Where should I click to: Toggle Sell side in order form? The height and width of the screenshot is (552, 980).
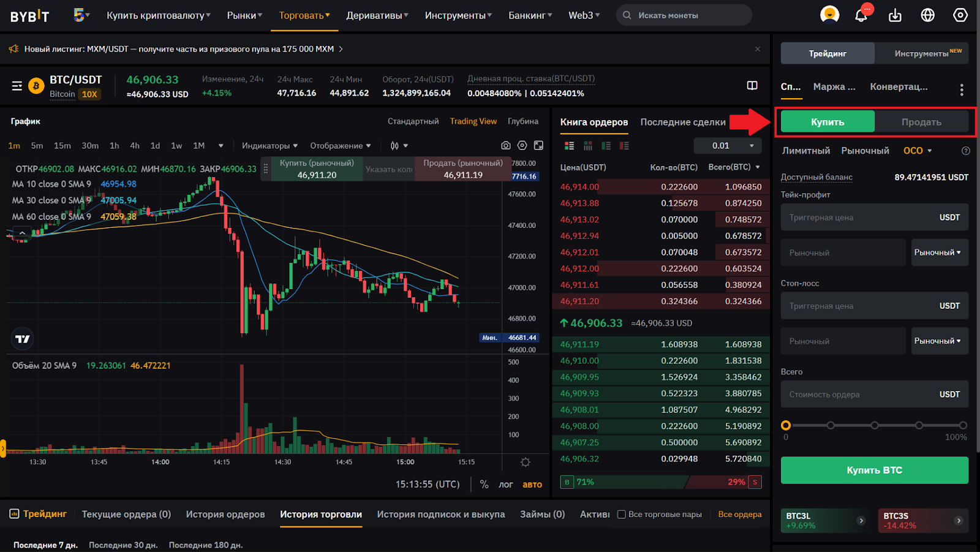[921, 122]
